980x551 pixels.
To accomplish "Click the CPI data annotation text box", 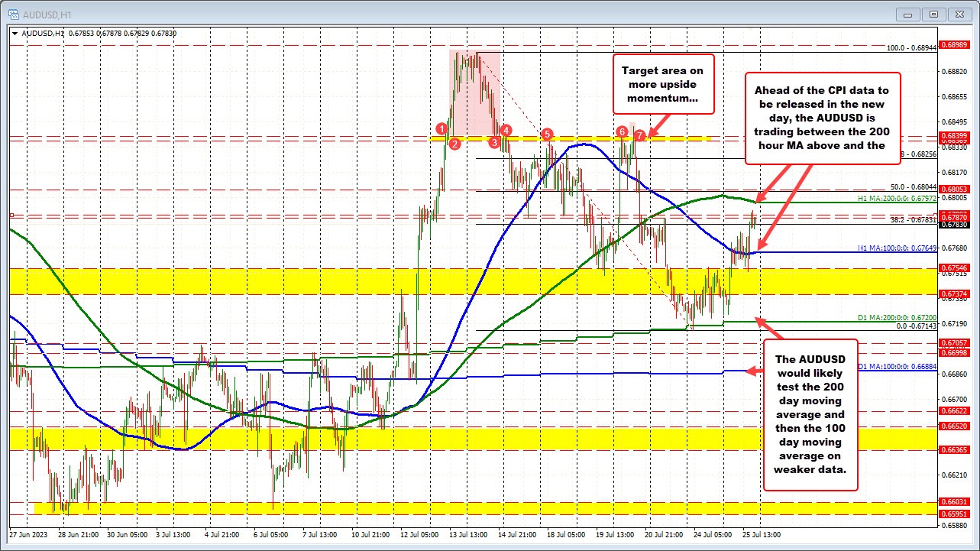I will (821, 118).
